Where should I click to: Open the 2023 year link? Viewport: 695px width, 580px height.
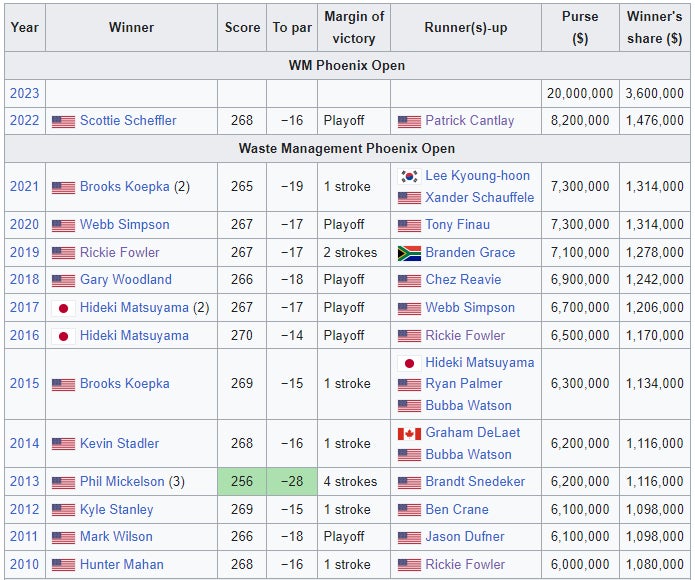click(x=24, y=93)
